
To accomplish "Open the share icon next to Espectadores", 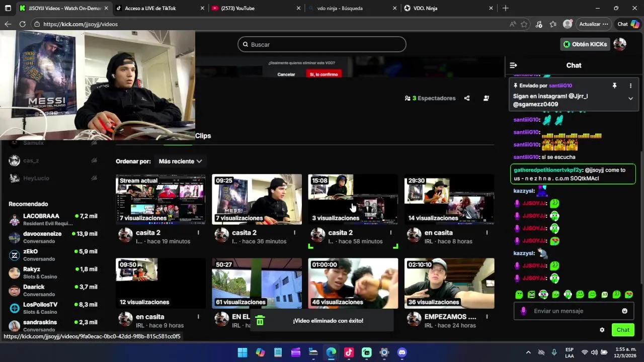I will click(x=466, y=98).
